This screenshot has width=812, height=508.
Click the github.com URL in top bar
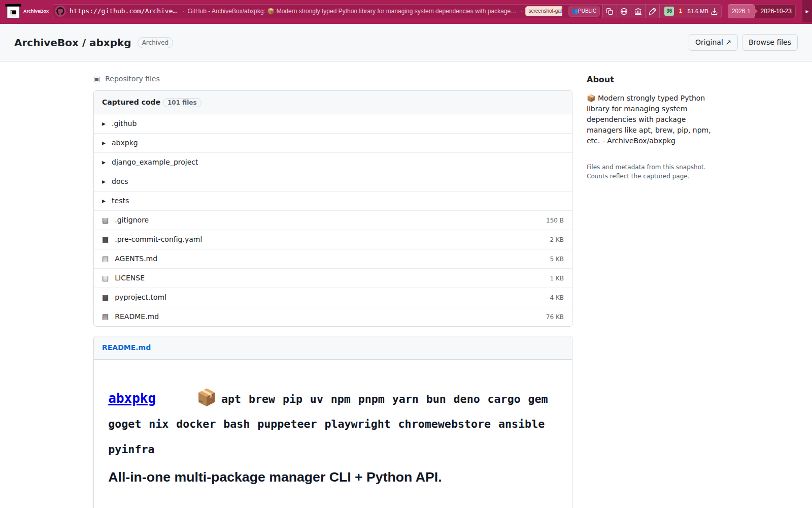point(123,11)
